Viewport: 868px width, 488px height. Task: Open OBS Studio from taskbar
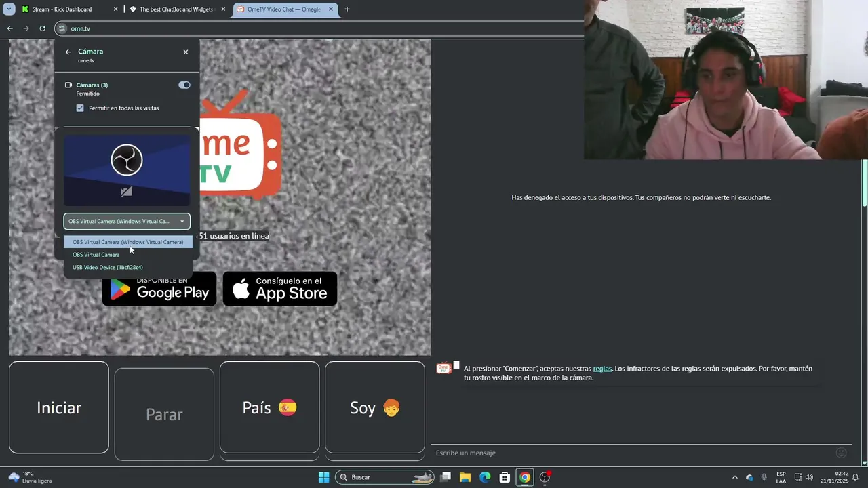[x=545, y=477]
